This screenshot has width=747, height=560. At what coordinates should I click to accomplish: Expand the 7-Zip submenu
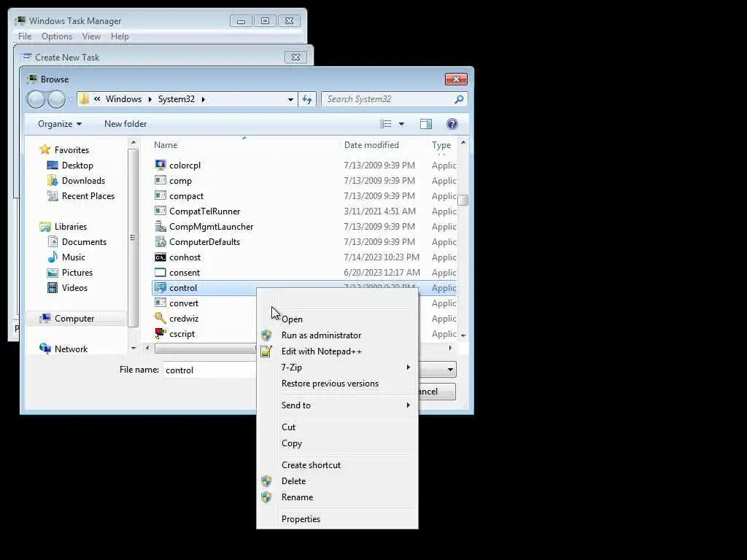click(408, 367)
